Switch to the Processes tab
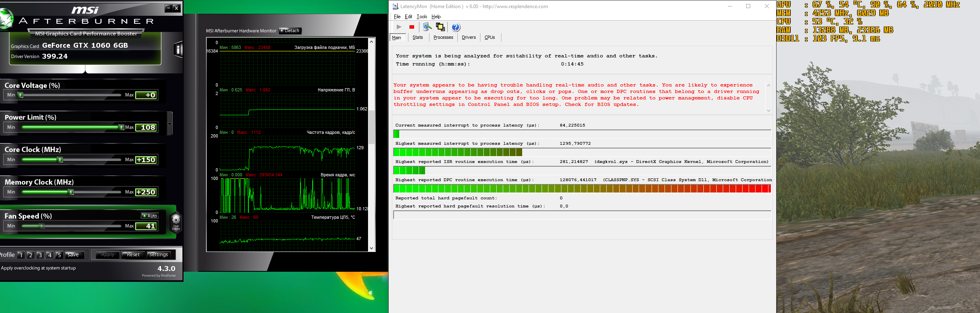The image size is (980, 313). [x=443, y=37]
